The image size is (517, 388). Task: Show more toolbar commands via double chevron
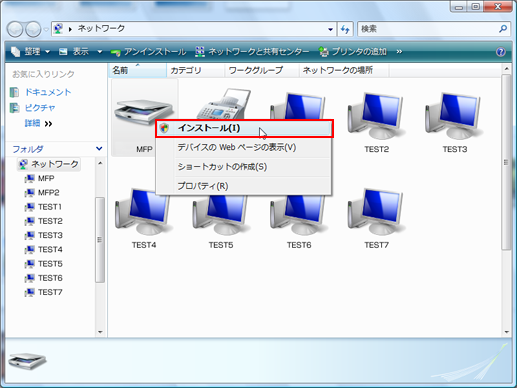399,52
